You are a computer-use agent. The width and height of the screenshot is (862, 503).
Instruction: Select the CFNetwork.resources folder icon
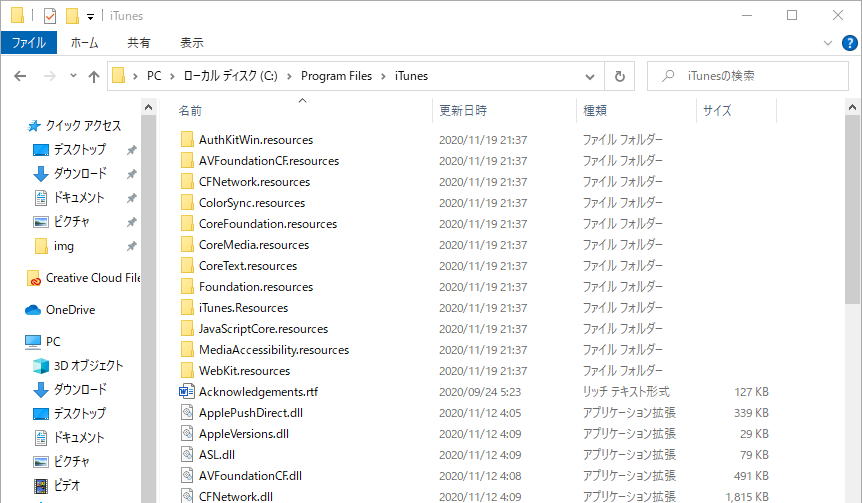click(187, 181)
